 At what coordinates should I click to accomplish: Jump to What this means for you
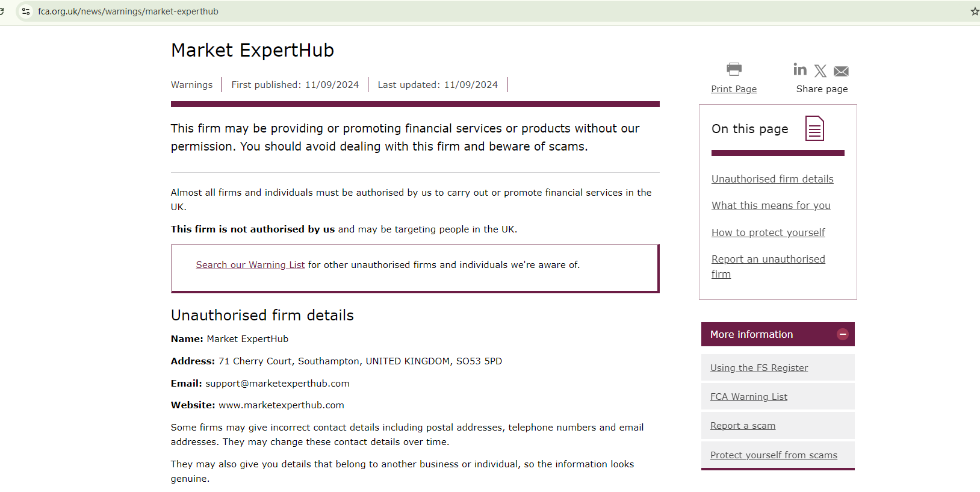(771, 205)
